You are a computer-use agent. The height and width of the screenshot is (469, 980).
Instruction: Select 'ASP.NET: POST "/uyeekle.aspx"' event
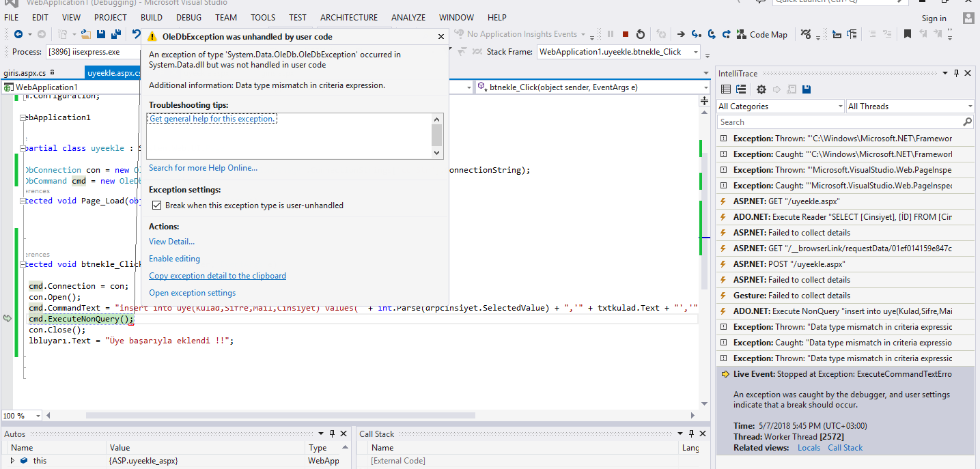(845, 264)
